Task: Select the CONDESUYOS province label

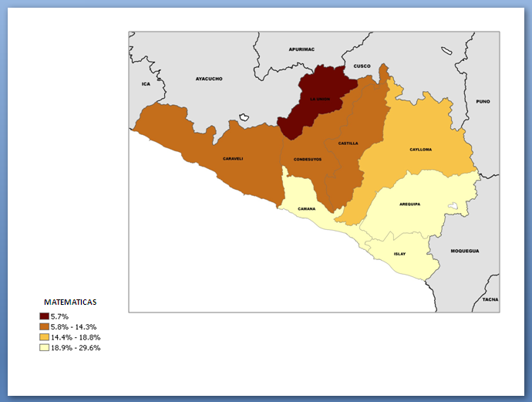Action: (307, 159)
